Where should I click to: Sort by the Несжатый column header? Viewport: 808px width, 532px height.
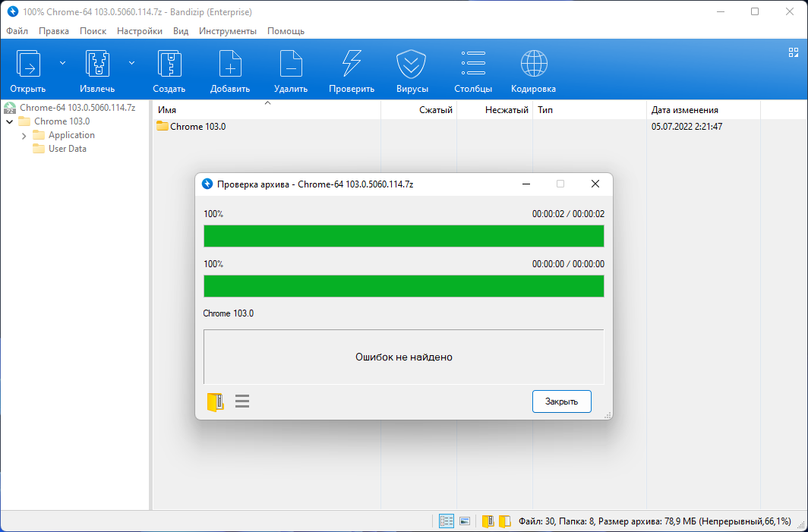tap(494, 110)
